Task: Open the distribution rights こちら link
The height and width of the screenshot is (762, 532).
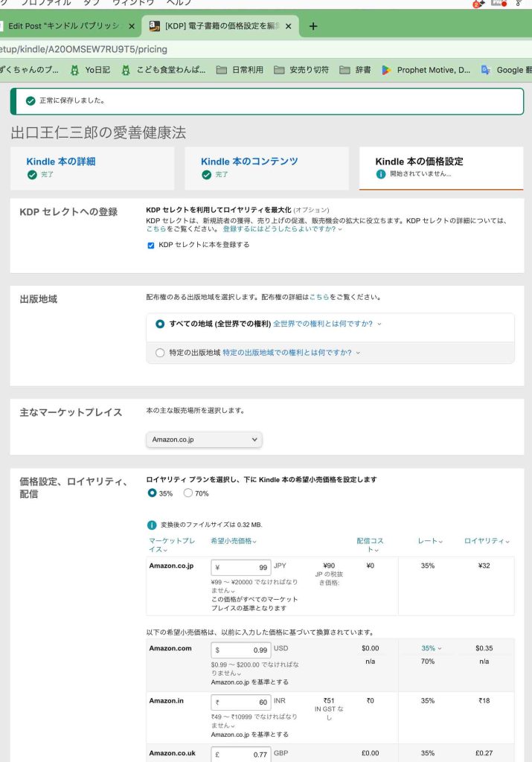Action: [x=319, y=297]
